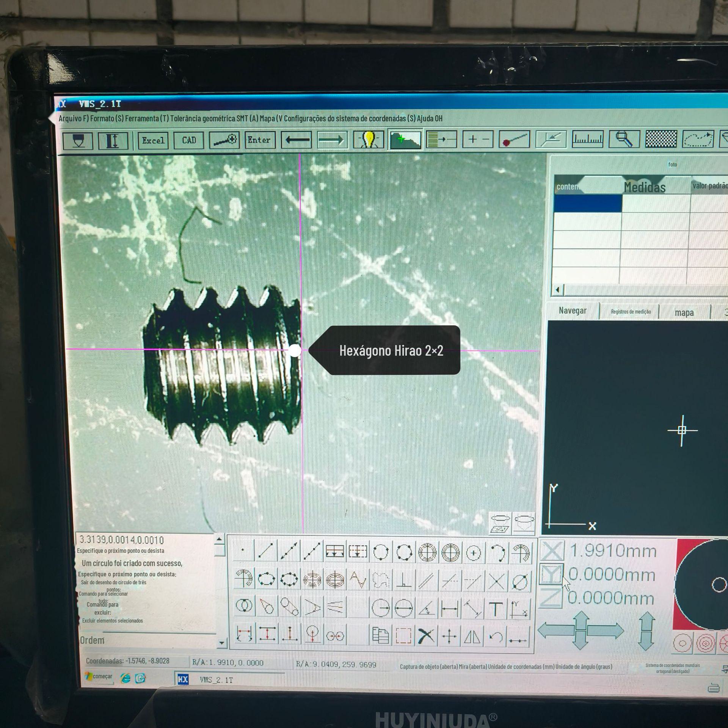Select the perpendicular line tool

404,580
